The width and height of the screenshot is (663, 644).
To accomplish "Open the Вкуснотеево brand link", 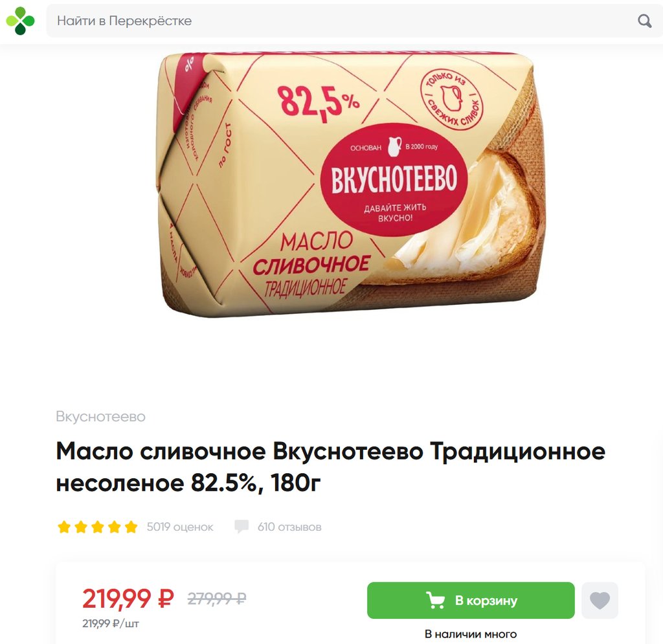I will click(x=100, y=416).
